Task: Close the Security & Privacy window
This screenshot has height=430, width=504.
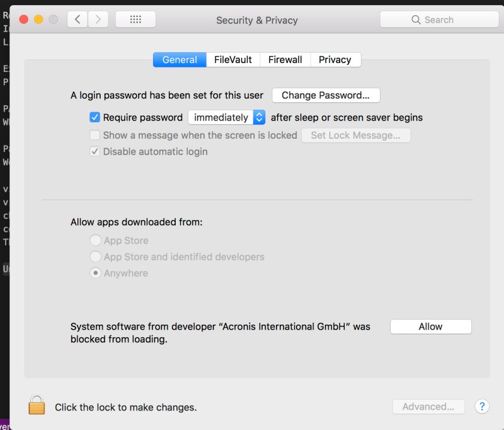Action: [24, 20]
